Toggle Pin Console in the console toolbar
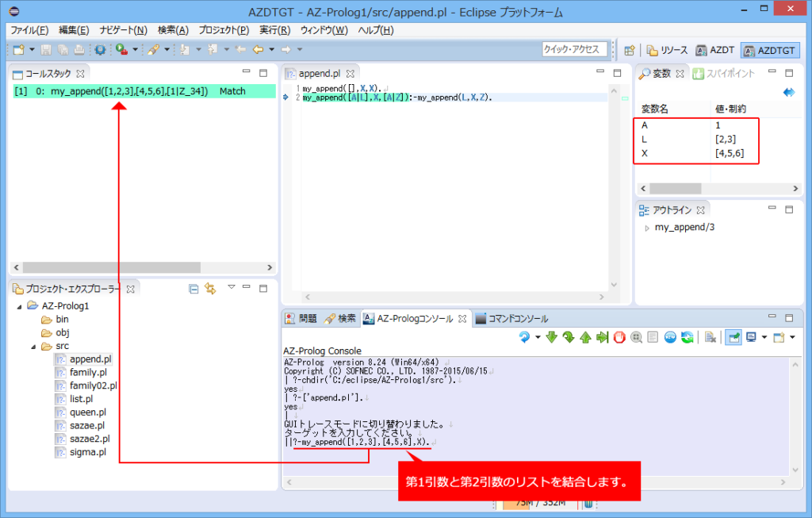The image size is (812, 518). (732, 337)
